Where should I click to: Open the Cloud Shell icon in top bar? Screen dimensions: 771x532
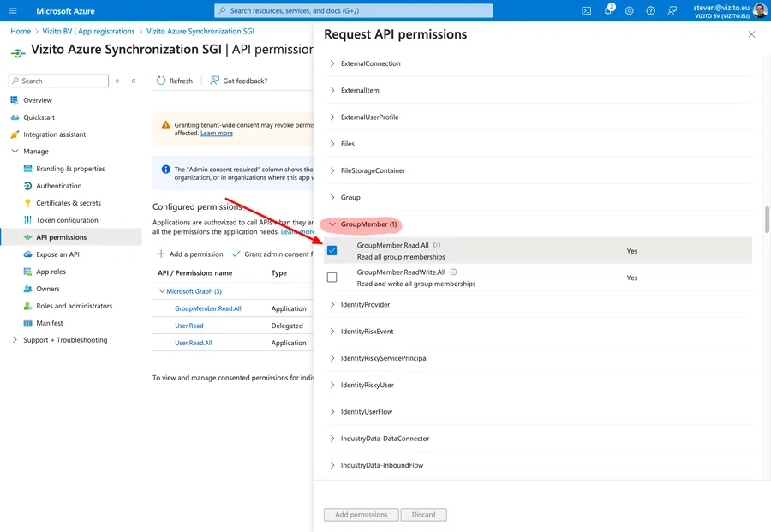[x=586, y=11]
